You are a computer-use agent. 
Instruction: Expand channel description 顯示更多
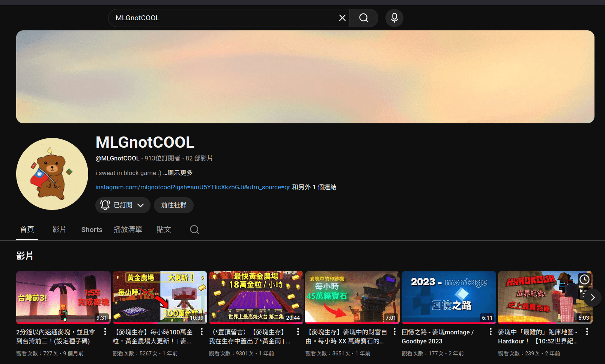tap(178, 173)
